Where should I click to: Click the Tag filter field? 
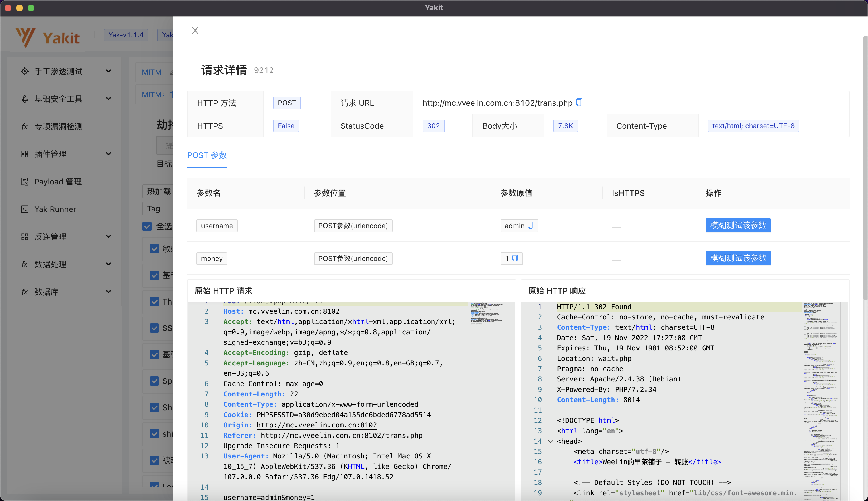pyautogui.click(x=158, y=209)
